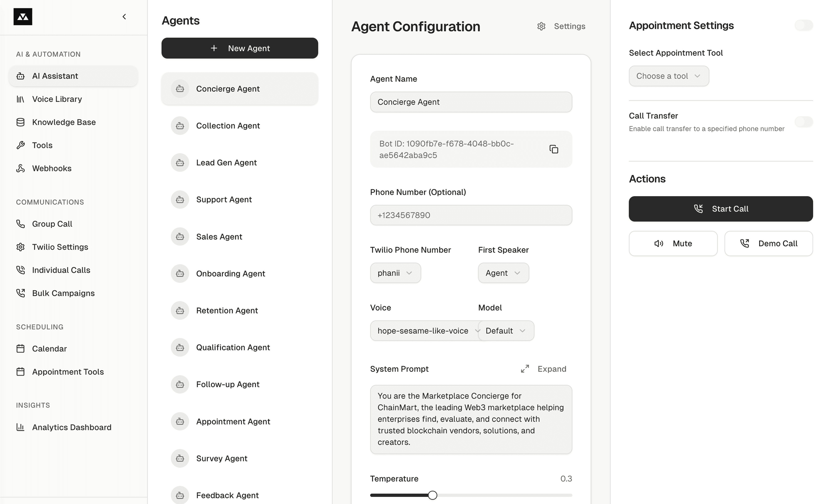This screenshot has width=829, height=504.
Task: Copy the Bot ID to clipboard
Action: 554,149
